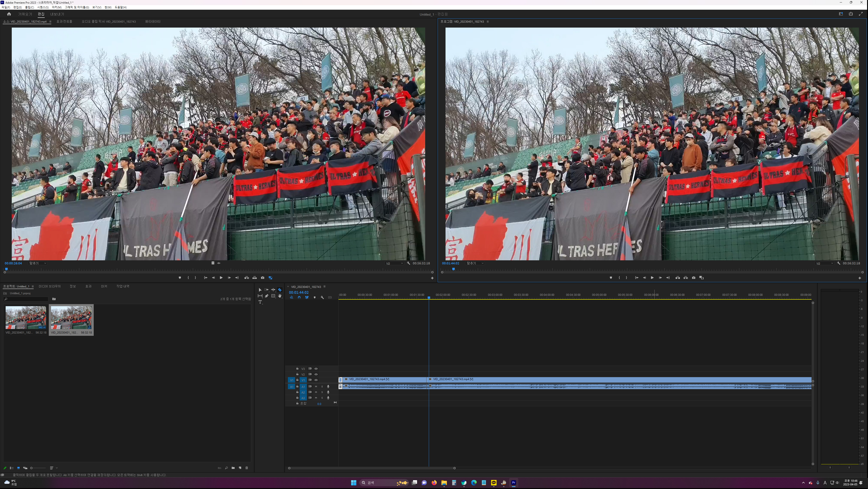
Task: Select the Ripple Edit tool
Action: click(x=273, y=290)
